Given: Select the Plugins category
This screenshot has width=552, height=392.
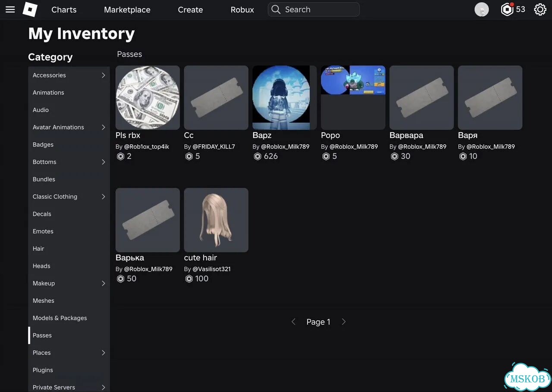Looking at the screenshot, I should pos(69,370).
